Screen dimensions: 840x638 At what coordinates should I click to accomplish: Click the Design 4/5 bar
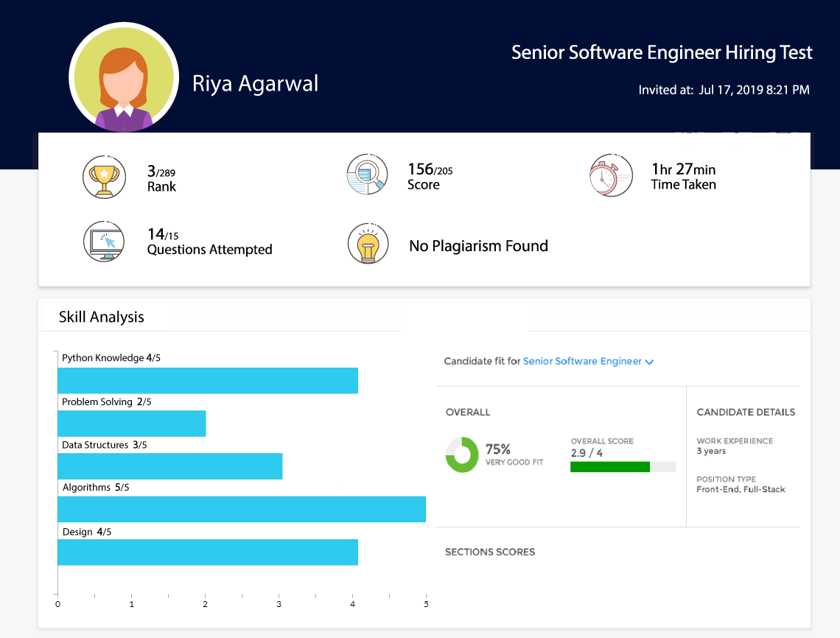208,553
